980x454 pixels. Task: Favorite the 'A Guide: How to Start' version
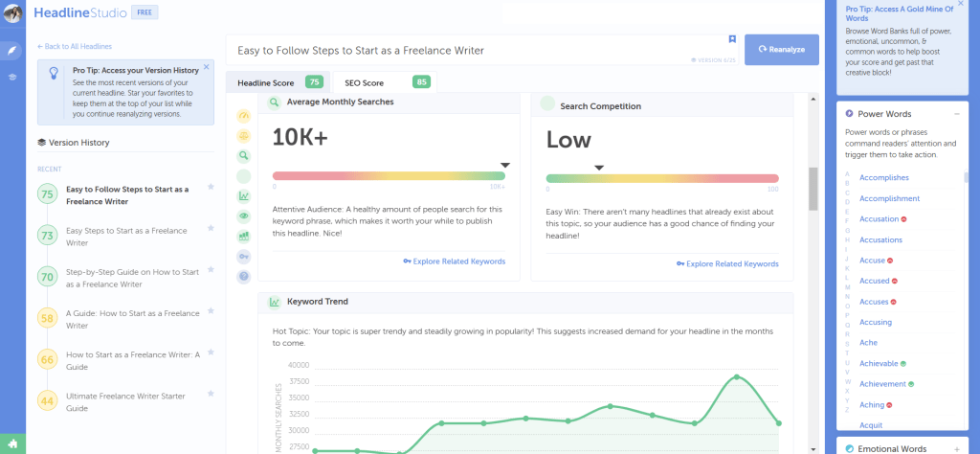pos(211,311)
